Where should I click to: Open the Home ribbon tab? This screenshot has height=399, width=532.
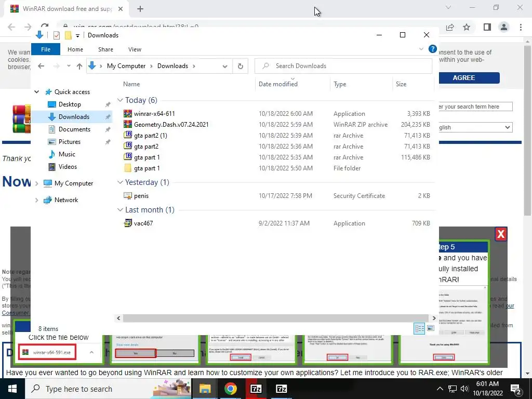[75, 49]
